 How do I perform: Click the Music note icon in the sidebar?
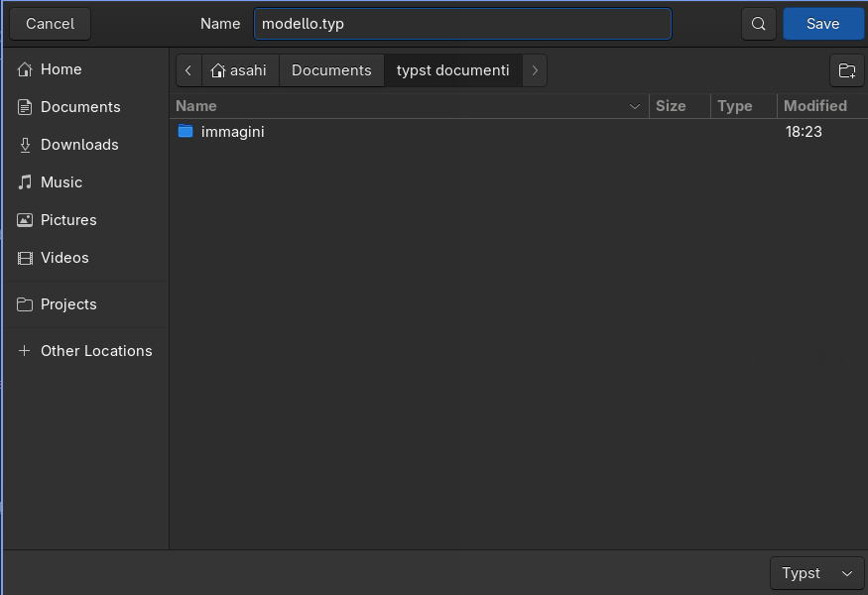tap(25, 182)
